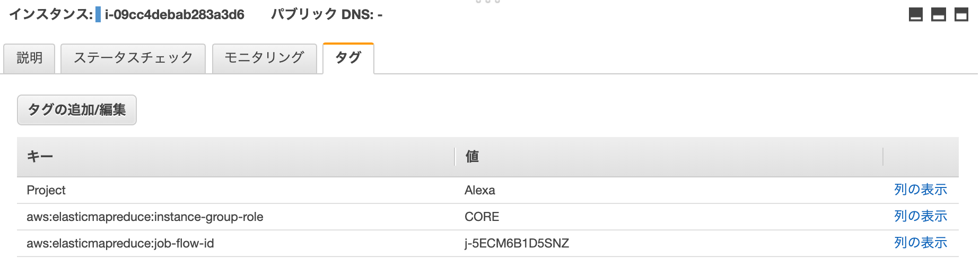This screenshot has width=980, height=273.
Task: Click タグの追加/編集 button
Action: 77,110
